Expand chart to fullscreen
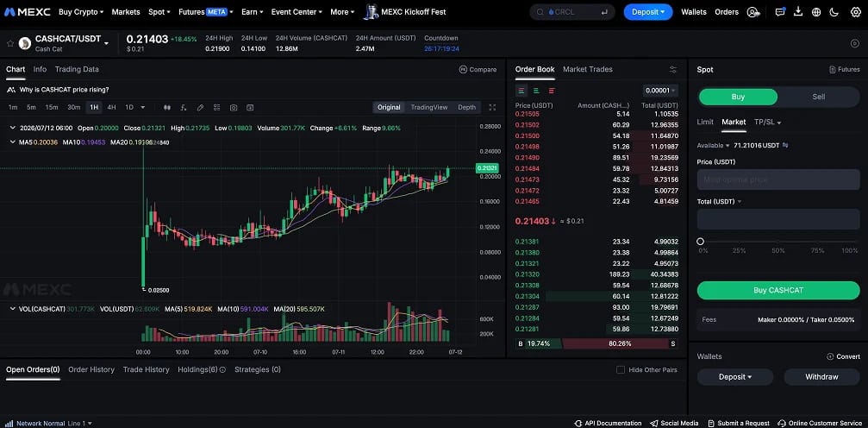The image size is (868, 428). click(x=492, y=108)
